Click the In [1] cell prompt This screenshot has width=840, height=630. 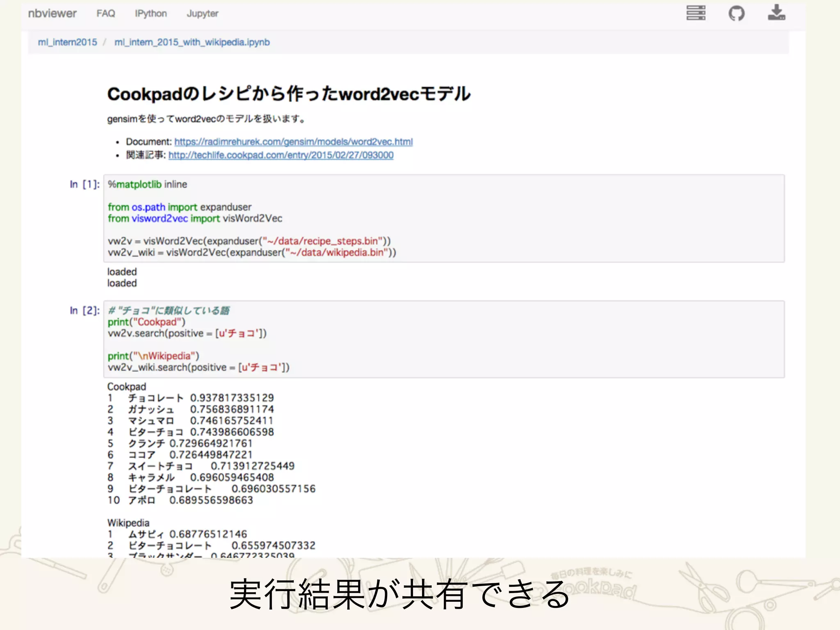[84, 185]
